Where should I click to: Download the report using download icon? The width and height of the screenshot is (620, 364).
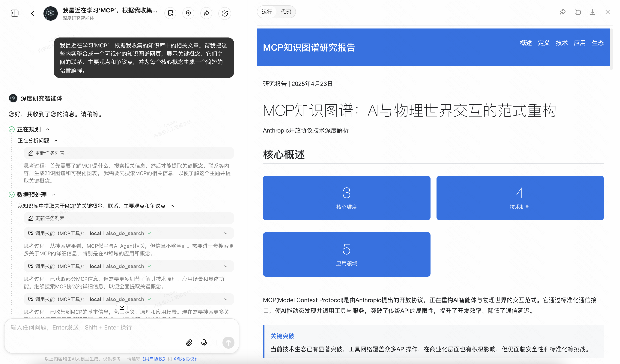click(593, 12)
